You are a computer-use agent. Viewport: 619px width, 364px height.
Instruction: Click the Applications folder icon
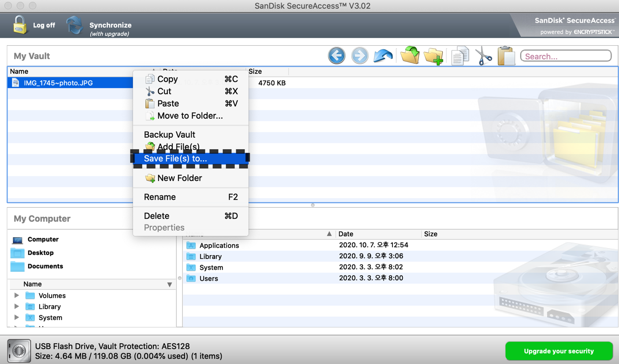(x=191, y=245)
